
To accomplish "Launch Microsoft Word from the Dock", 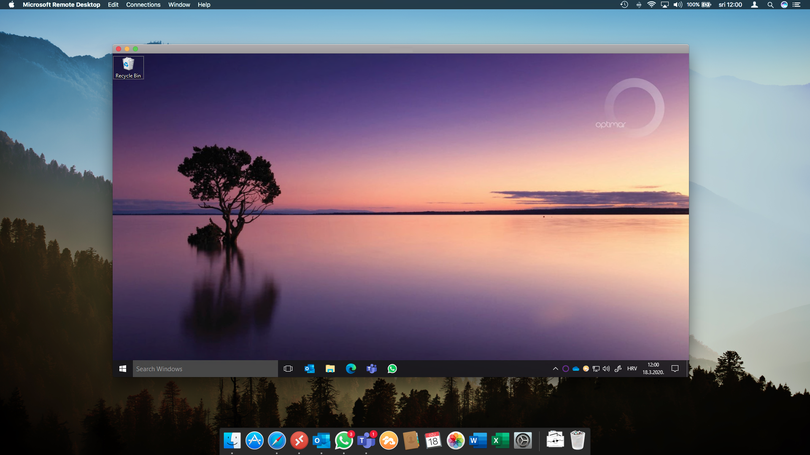I will point(478,441).
